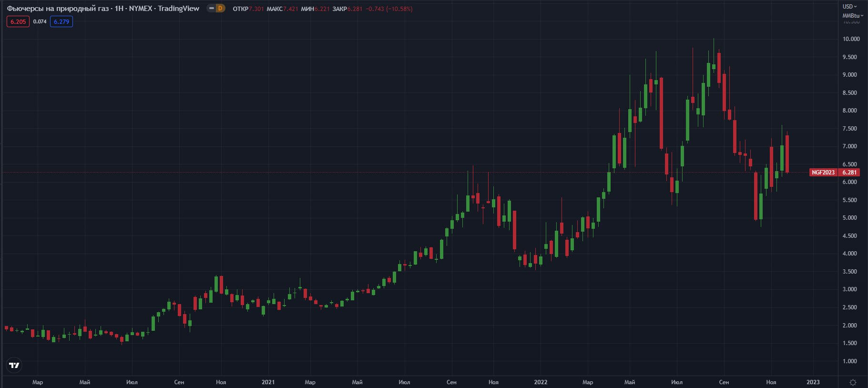Click the 6.281 current price tag
868x388 pixels.
[x=849, y=173]
